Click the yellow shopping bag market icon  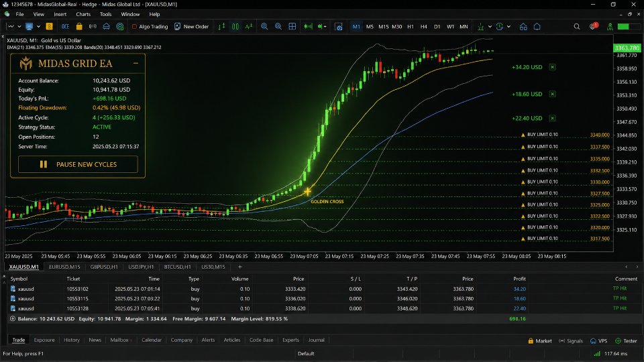point(79,26)
